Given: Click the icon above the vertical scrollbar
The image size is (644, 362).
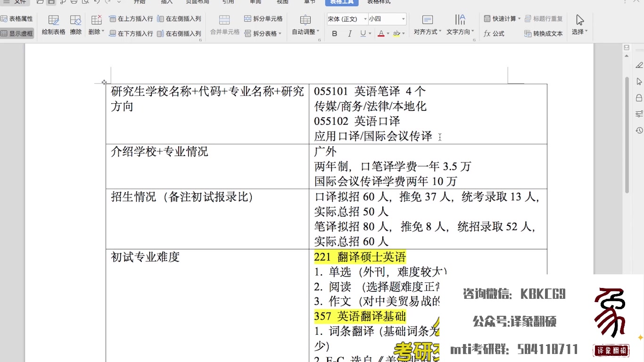Looking at the screenshot, I should (627, 48).
